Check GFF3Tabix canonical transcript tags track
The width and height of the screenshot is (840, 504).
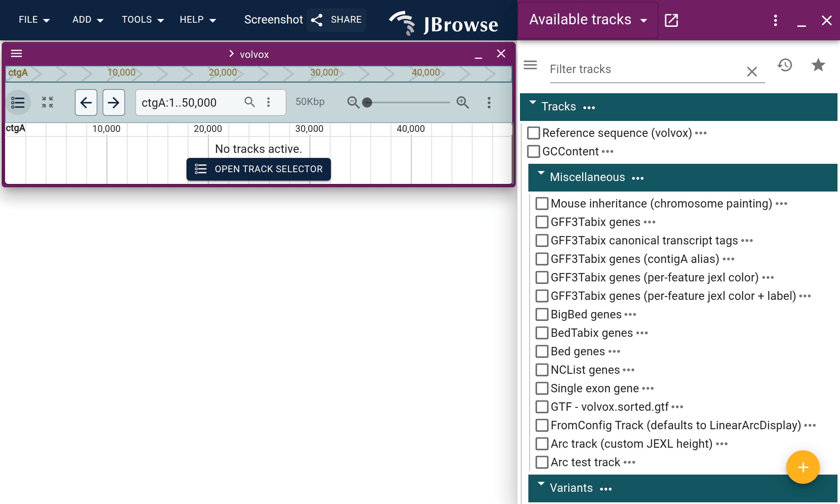coord(542,241)
